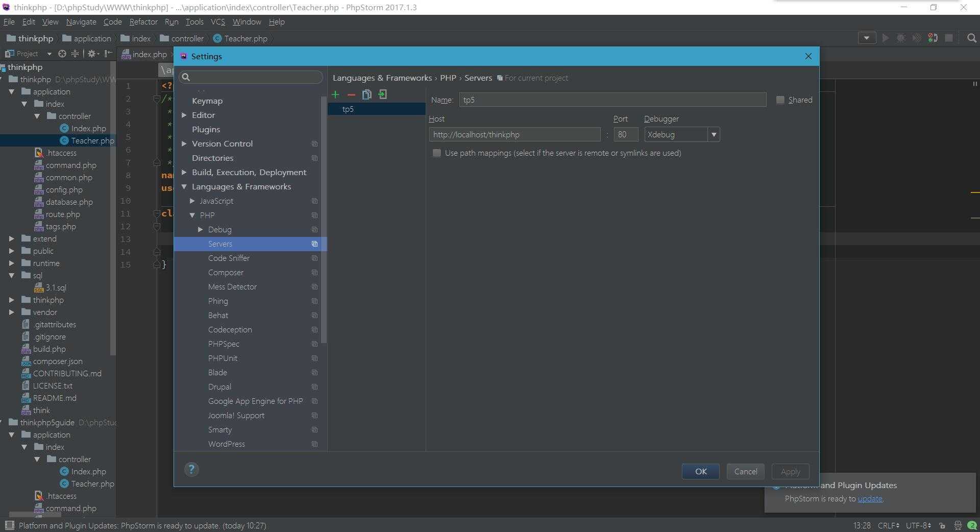Viewport: 980px width, 532px height.
Task: Enable Use path mappings checkbox
Action: (436, 153)
